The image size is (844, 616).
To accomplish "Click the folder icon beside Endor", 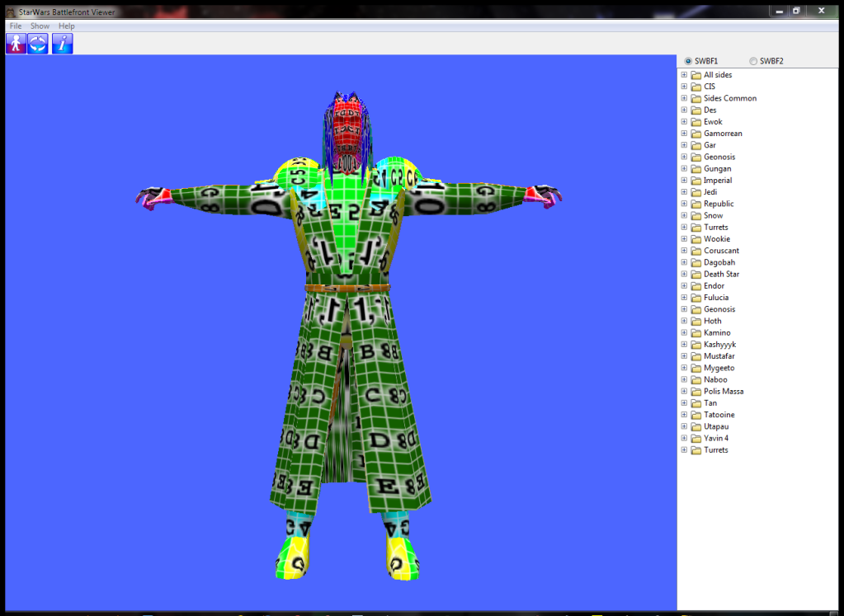I will pos(696,286).
